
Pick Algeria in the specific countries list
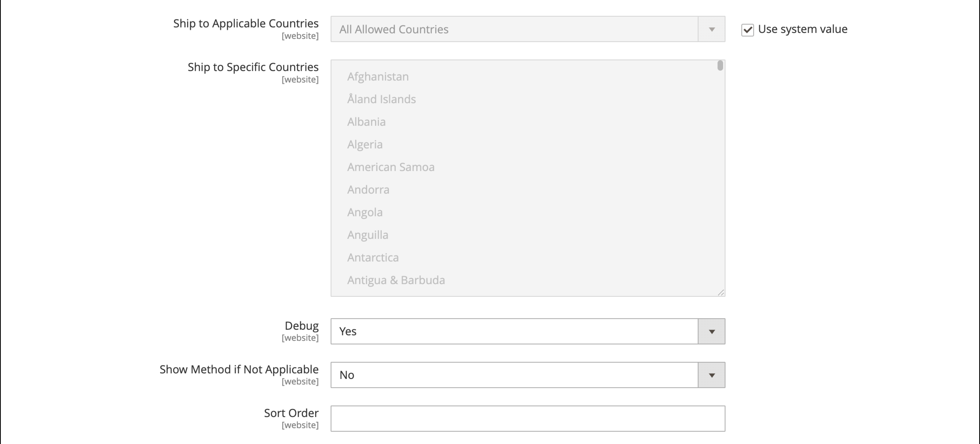[365, 145]
